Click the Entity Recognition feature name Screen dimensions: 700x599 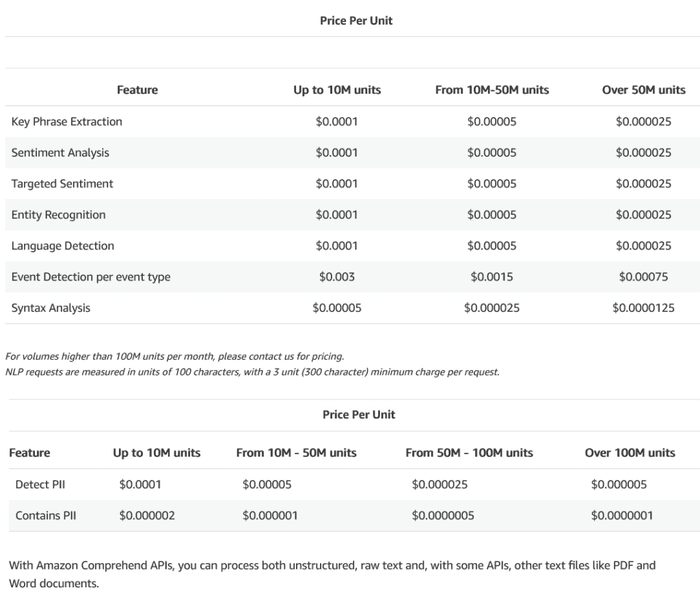coord(59,215)
